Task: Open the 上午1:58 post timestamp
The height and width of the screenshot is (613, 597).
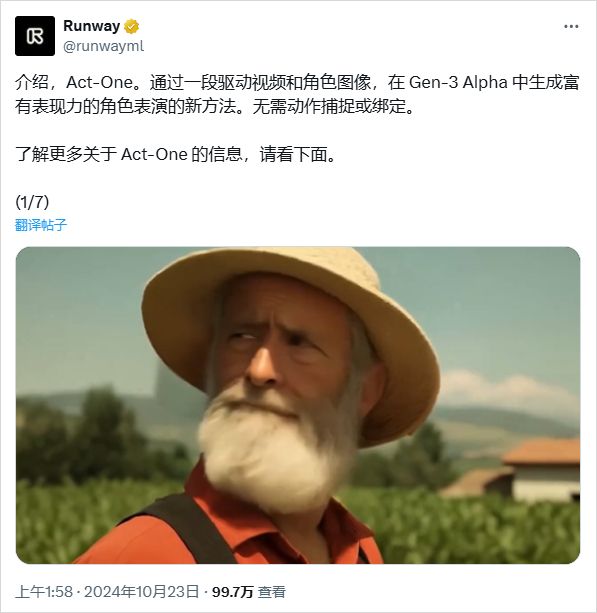Action: (44, 591)
